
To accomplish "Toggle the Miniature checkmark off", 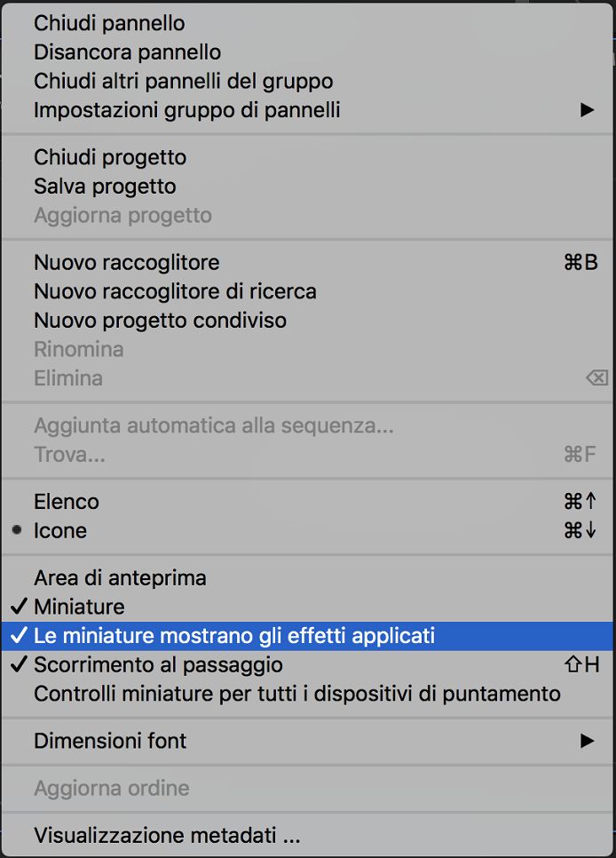I will point(79,608).
